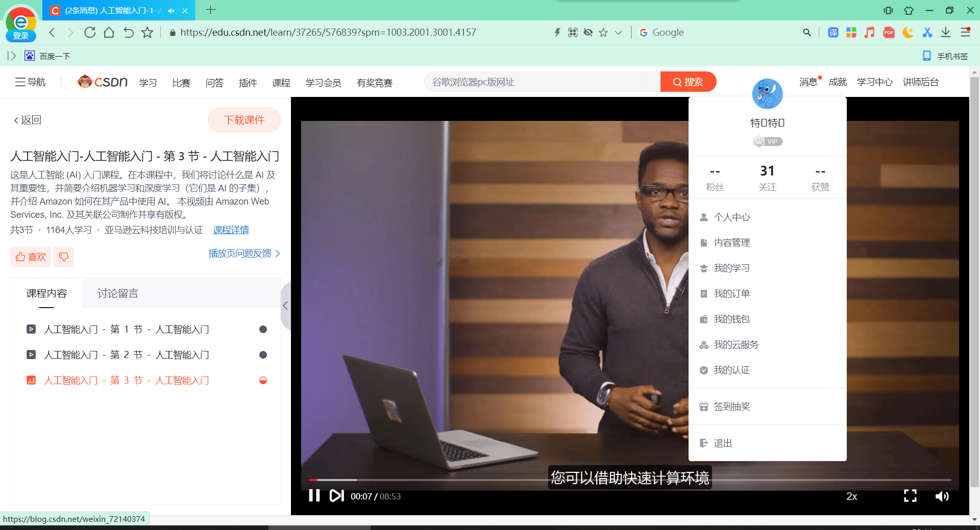Like the course with 喜欢 button
980x530 pixels.
click(31, 257)
